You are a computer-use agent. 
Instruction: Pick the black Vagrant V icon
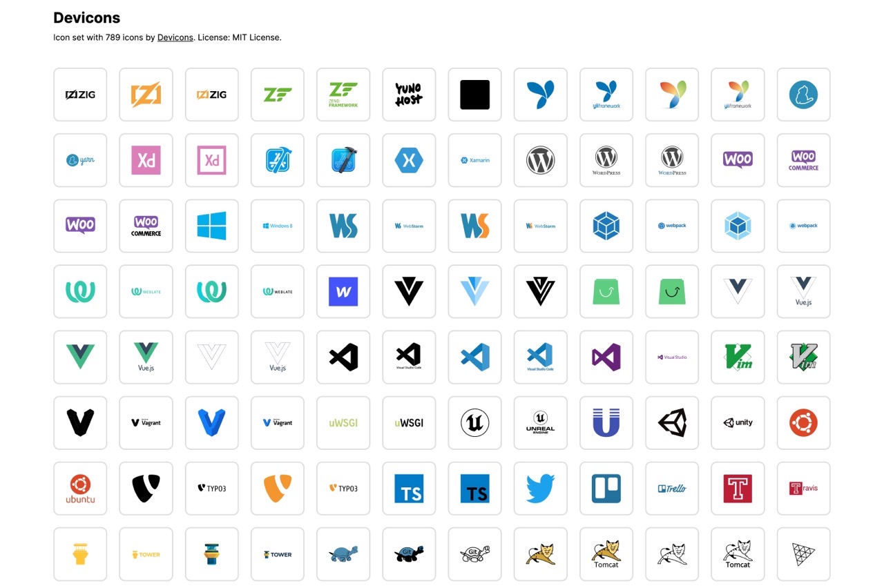80,423
